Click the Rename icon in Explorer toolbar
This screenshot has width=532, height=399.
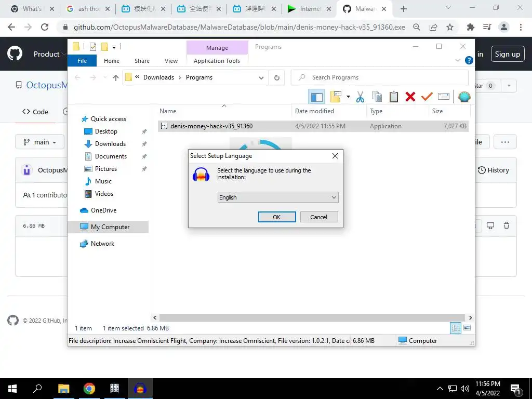tap(444, 97)
